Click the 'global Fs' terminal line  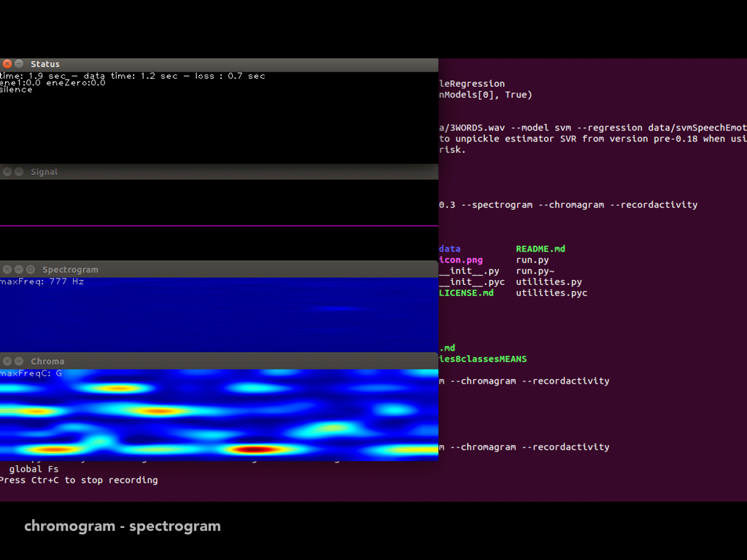click(34, 469)
